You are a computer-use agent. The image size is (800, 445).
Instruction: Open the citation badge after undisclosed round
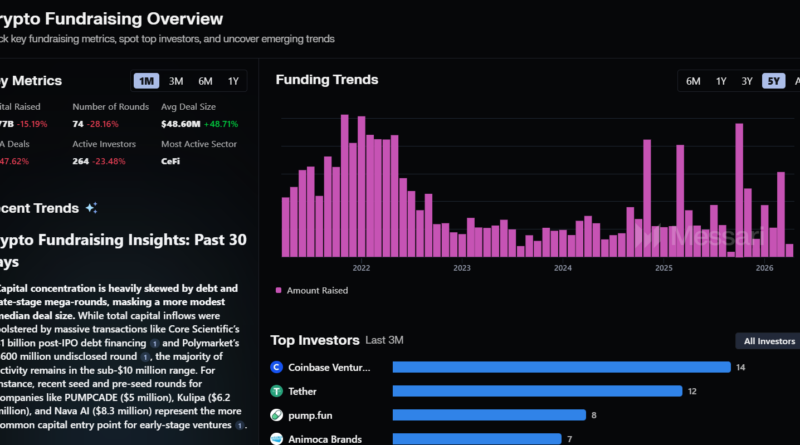(145, 357)
